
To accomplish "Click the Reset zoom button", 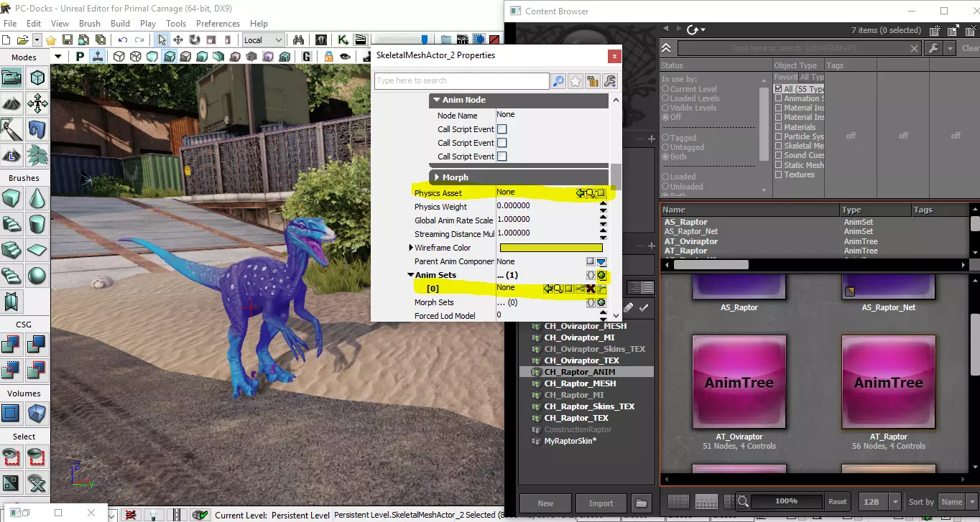I will point(838,502).
